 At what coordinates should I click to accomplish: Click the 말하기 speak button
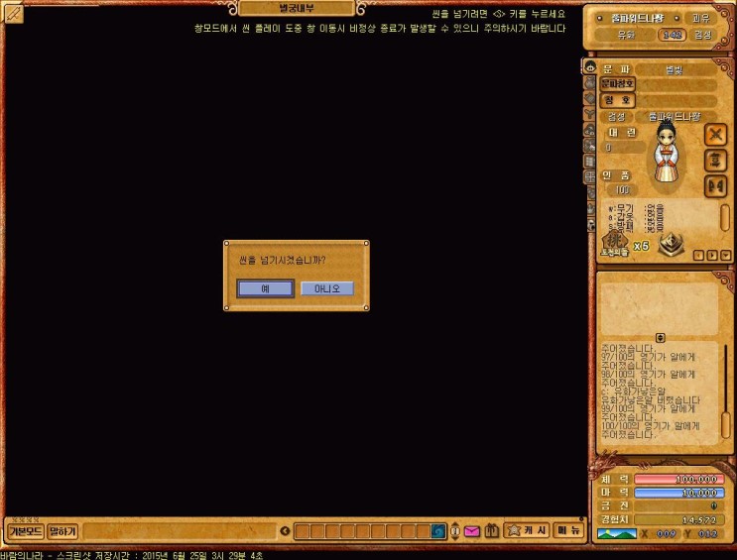(x=62, y=532)
